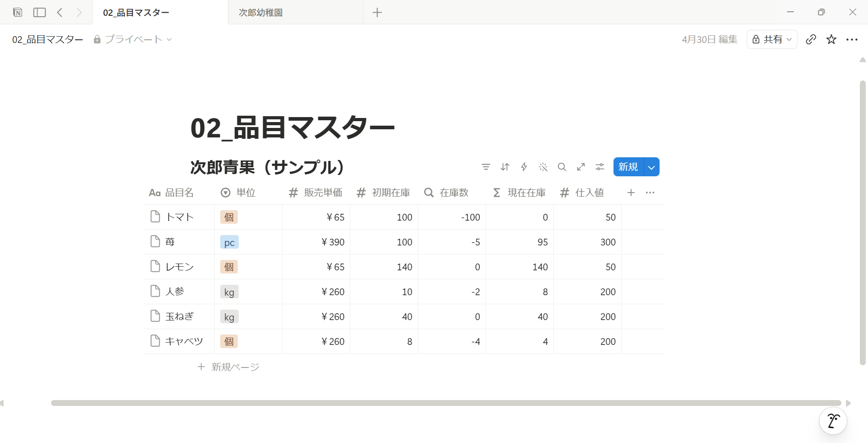The height and width of the screenshot is (443, 868).
Task: Click the page icon of 苺 row
Action: point(155,241)
